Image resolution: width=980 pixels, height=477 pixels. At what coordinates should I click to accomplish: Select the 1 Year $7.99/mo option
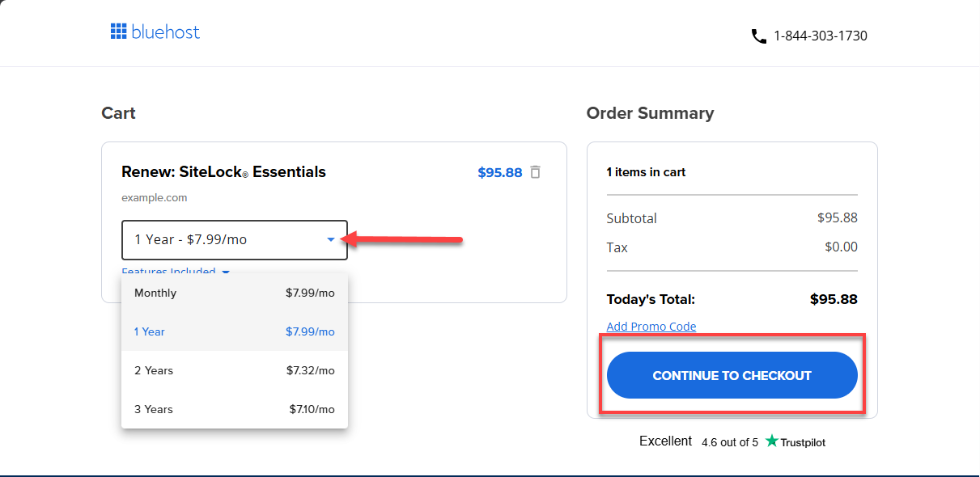235,331
